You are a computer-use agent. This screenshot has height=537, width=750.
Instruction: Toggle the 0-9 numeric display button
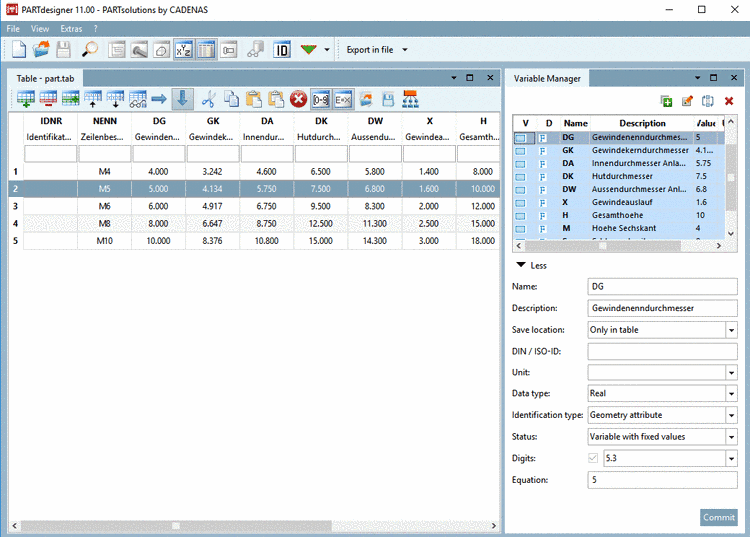(x=320, y=98)
